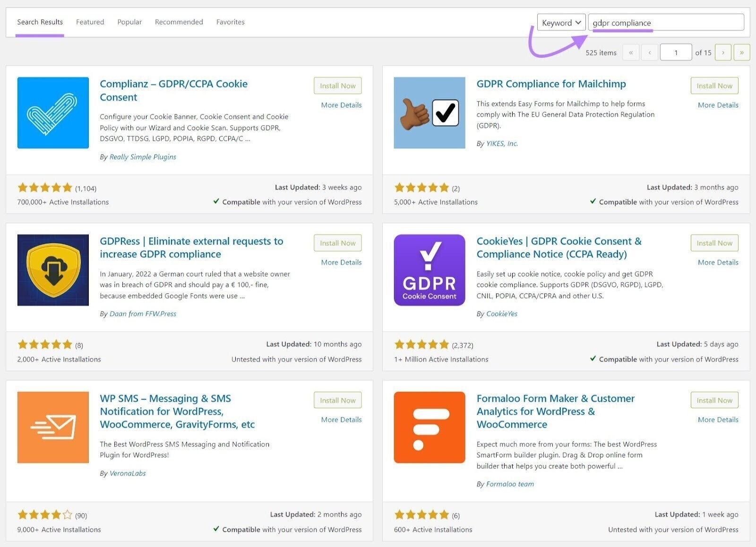
Task: Click the Formaloo orange plugin icon
Action: point(429,427)
